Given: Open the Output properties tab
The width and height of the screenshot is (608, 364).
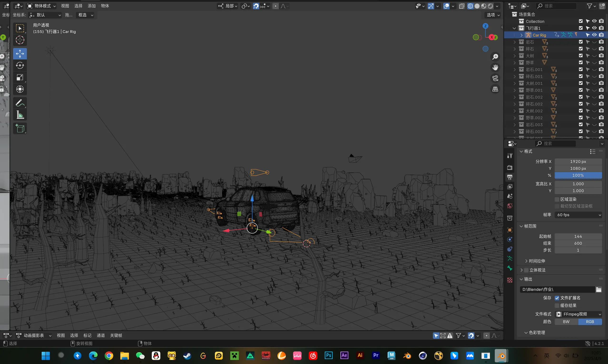Looking at the screenshot, I should tap(510, 177).
